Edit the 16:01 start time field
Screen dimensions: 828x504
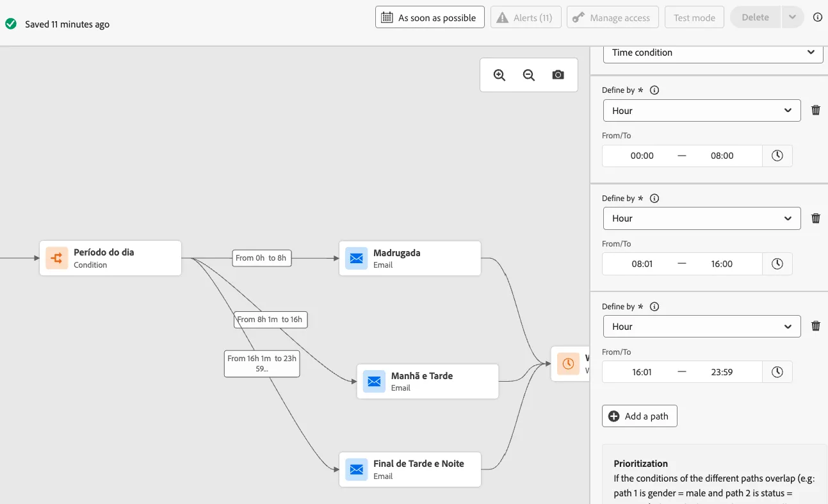point(642,372)
